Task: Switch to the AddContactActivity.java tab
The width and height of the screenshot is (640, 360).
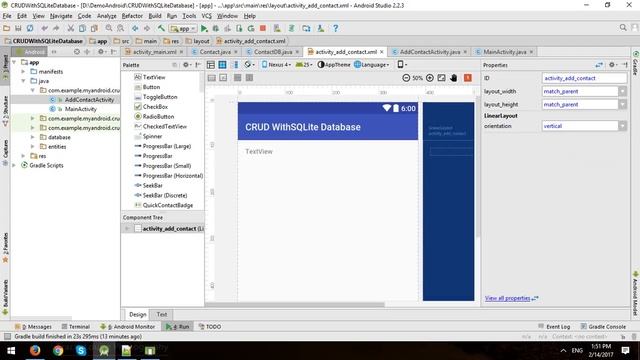Action: point(429,52)
